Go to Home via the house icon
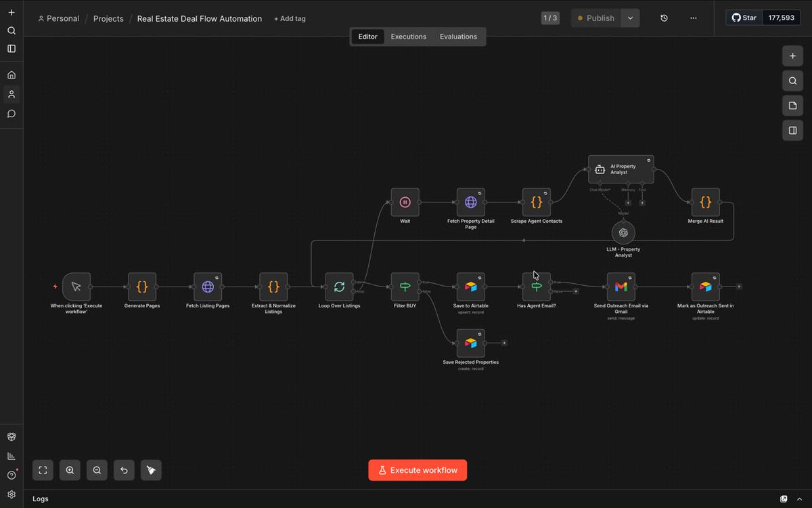 coord(12,75)
